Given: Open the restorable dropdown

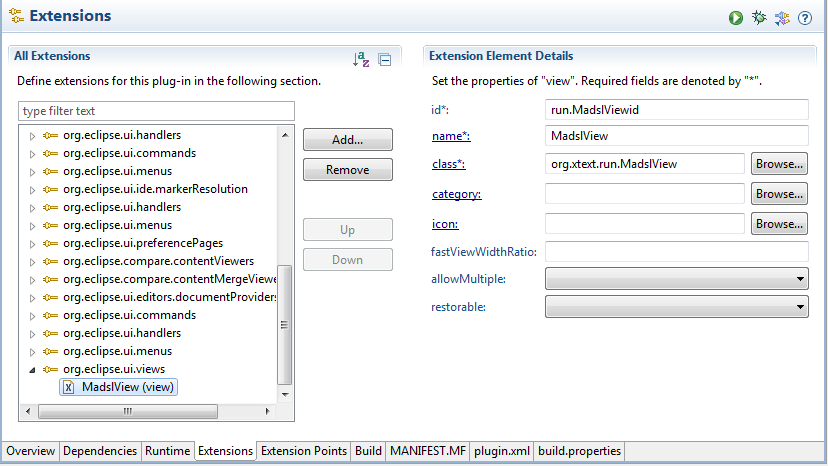Looking at the screenshot, I should 677,307.
